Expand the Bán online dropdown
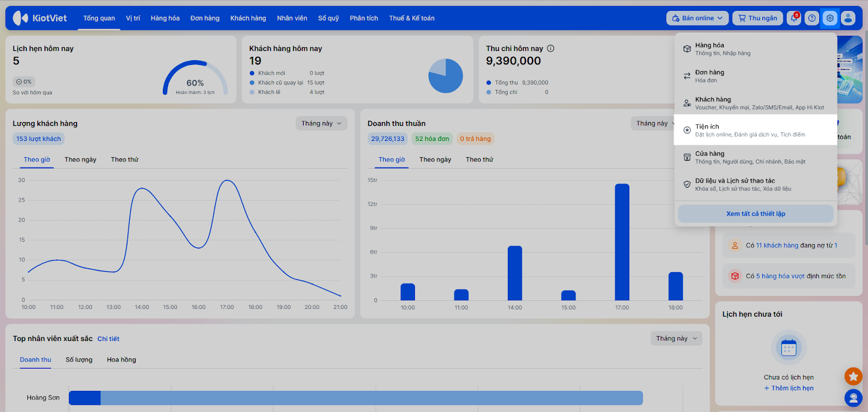Viewport: 868px width, 412px height. pos(697,18)
